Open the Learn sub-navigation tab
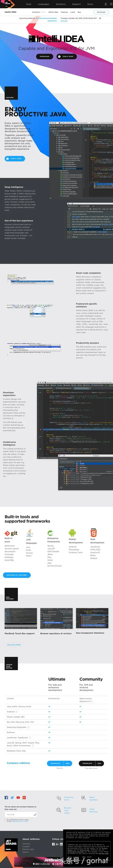 (73, 12)
